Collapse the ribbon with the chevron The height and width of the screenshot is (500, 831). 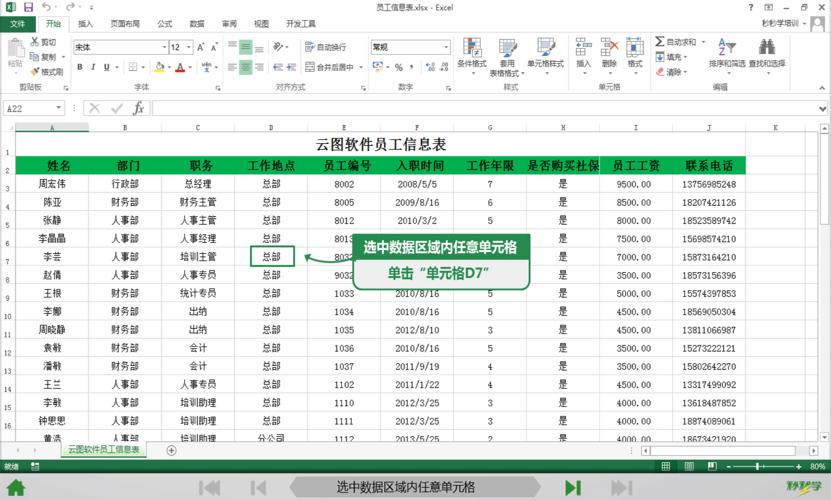tap(822, 88)
